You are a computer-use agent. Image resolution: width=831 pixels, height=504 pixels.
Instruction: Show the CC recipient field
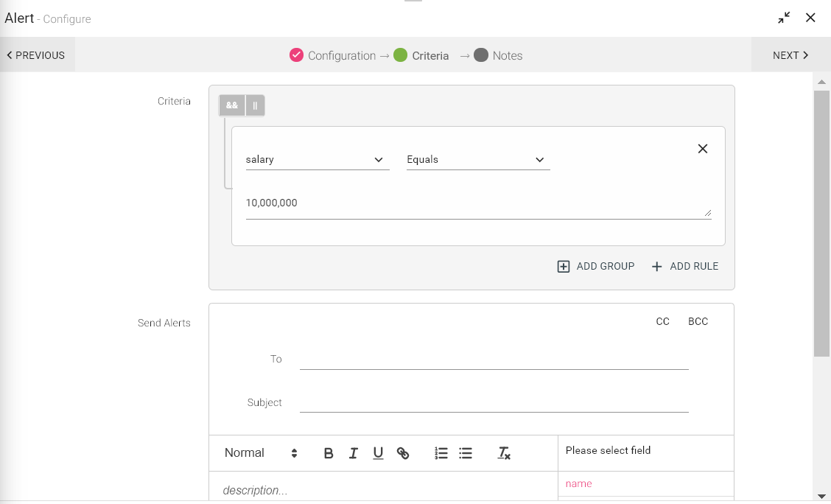coord(662,321)
